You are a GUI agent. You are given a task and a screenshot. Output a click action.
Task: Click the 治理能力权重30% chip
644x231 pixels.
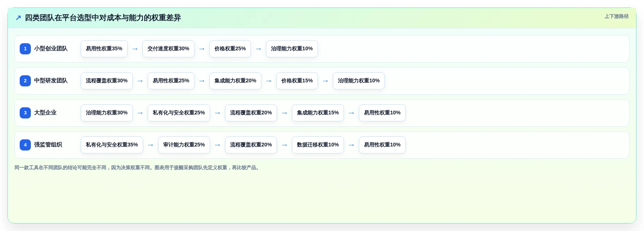pyautogui.click(x=107, y=113)
